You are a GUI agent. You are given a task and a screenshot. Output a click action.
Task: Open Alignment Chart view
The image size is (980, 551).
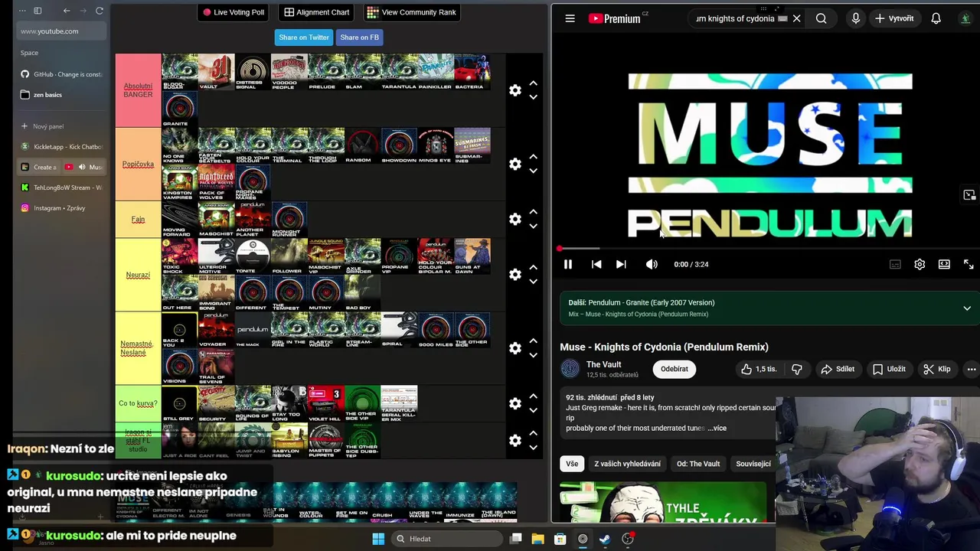(317, 12)
